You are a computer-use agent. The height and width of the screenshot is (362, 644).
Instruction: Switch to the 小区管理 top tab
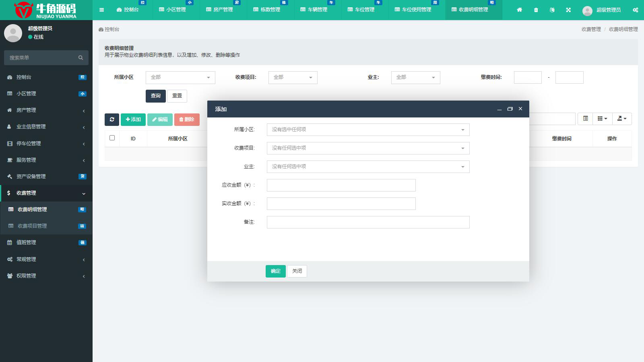(176, 10)
